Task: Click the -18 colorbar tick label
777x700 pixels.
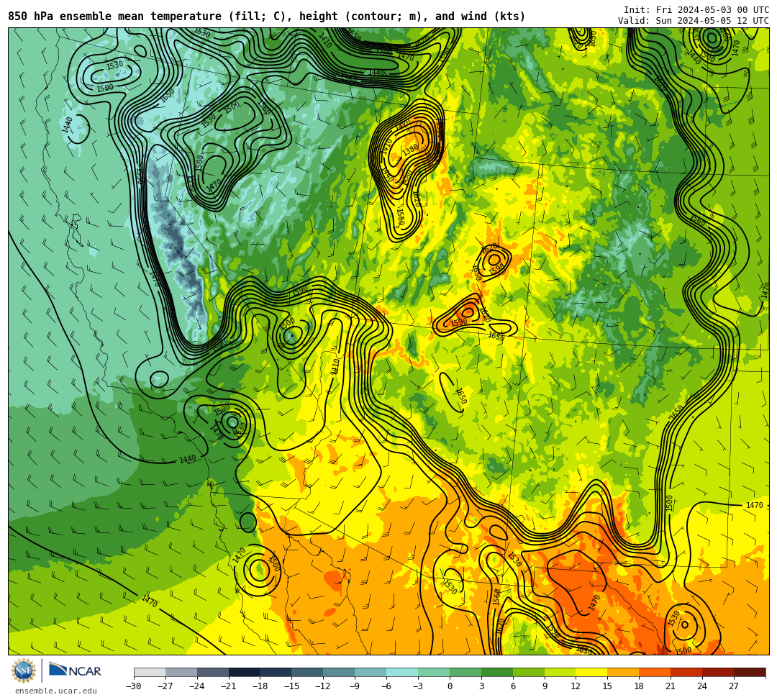Action: (x=260, y=686)
